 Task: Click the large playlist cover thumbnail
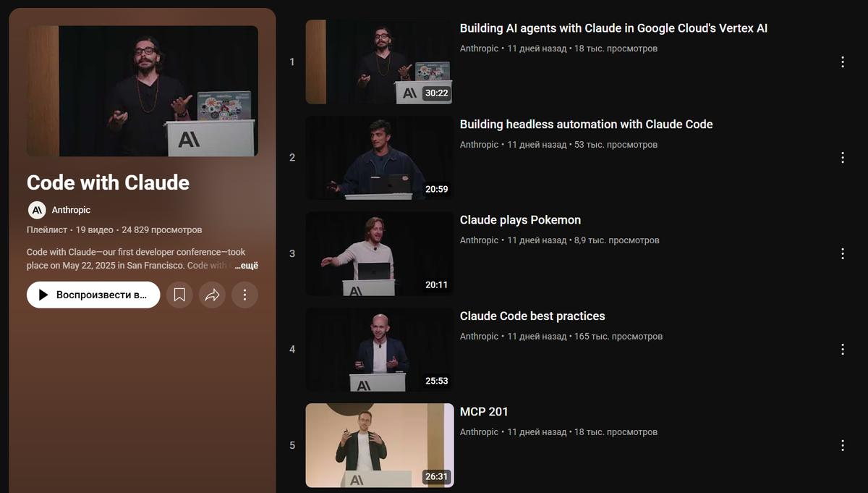(142, 91)
